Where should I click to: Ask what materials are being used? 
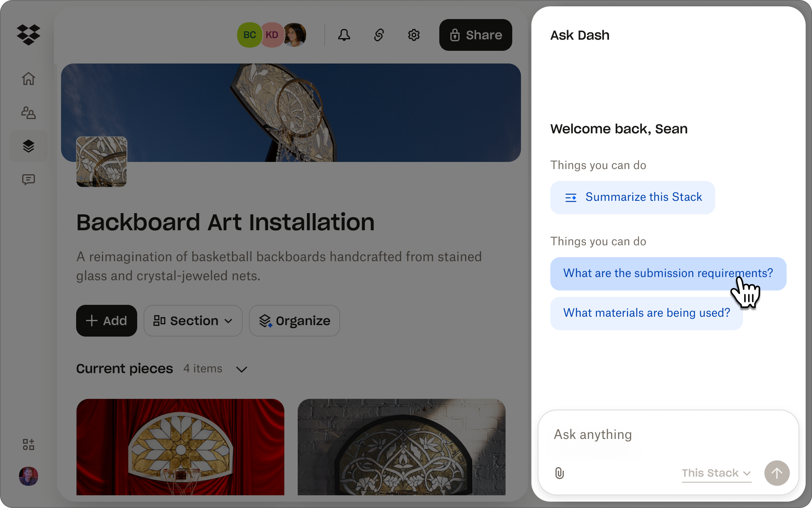(x=646, y=313)
